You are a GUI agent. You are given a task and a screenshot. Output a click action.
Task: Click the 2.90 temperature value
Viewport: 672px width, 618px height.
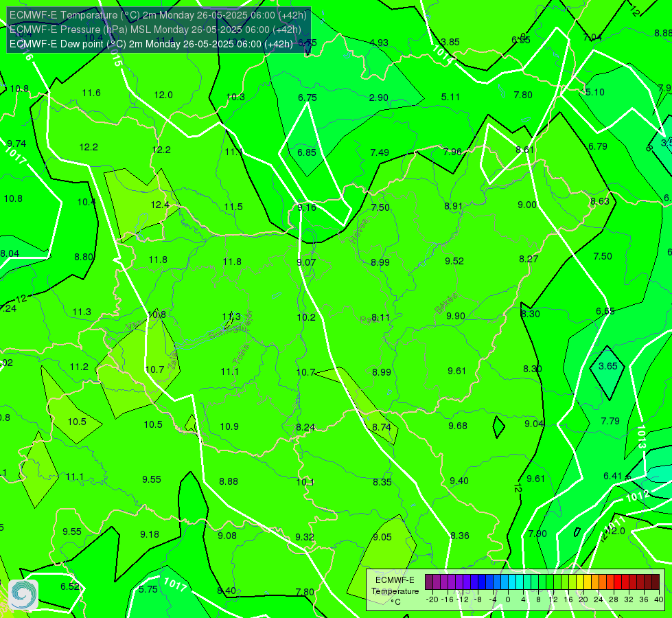click(x=378, y=98)
